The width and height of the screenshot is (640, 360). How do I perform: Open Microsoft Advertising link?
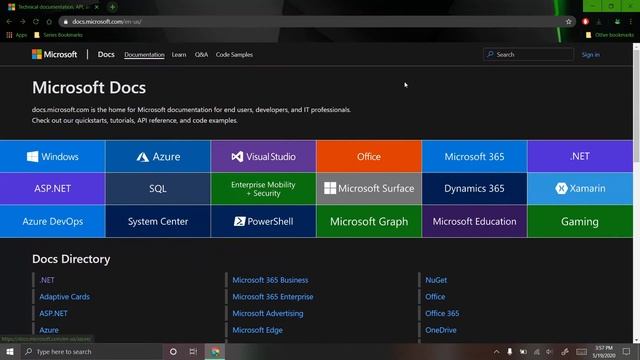click(268, 313)
